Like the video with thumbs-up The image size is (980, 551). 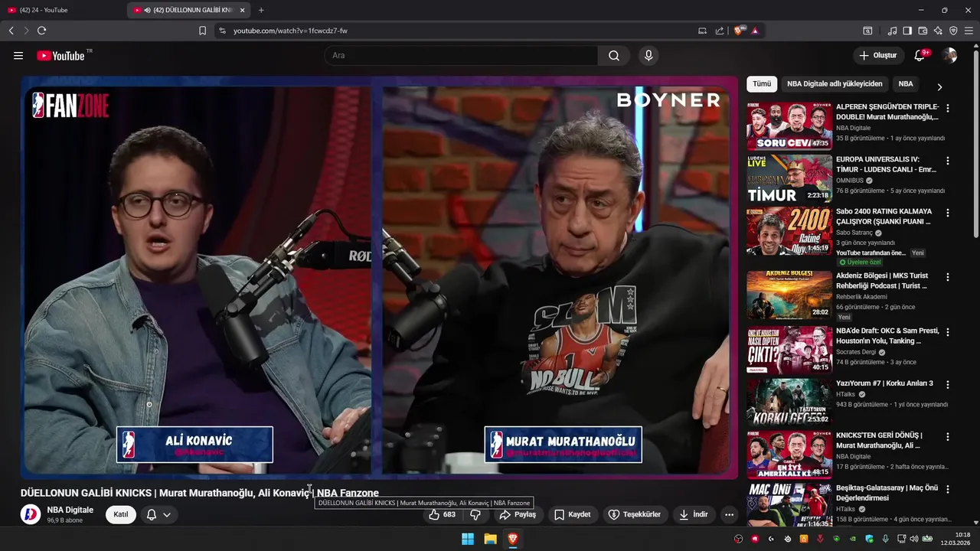(443, 514)
